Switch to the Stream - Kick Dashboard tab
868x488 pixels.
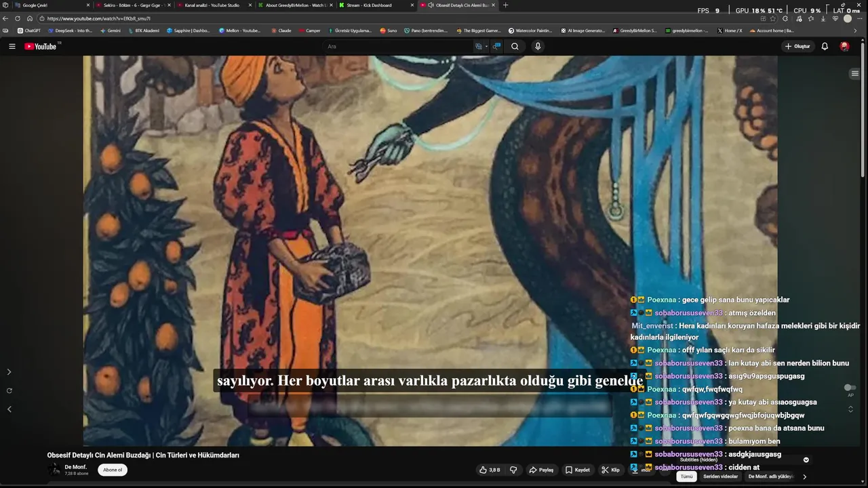coord(376,5)
